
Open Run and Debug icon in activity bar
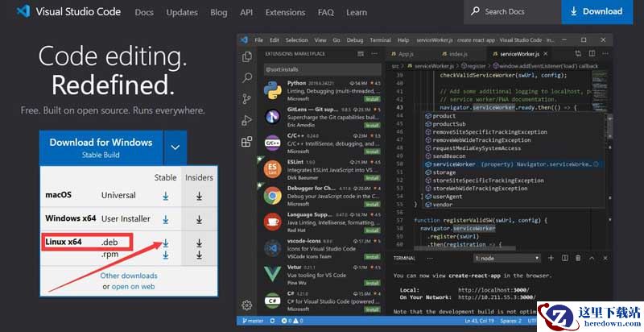click(x=247, y=120)
